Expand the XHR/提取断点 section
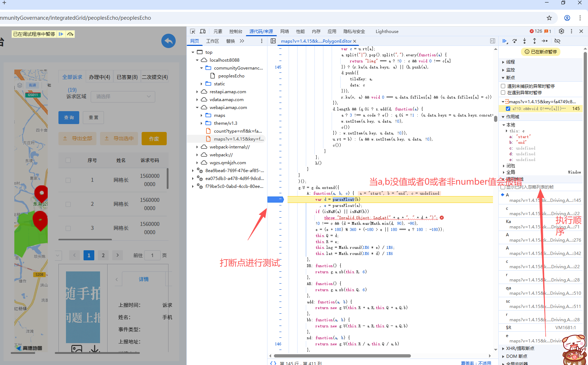Image resolution: width=588 pixels, height=365 pixels. click(x=503, y=349)
